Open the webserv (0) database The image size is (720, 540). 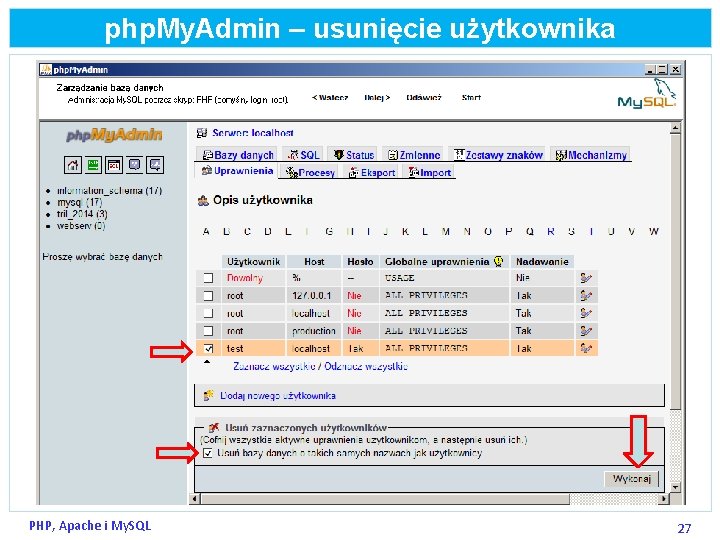(81, 226)
